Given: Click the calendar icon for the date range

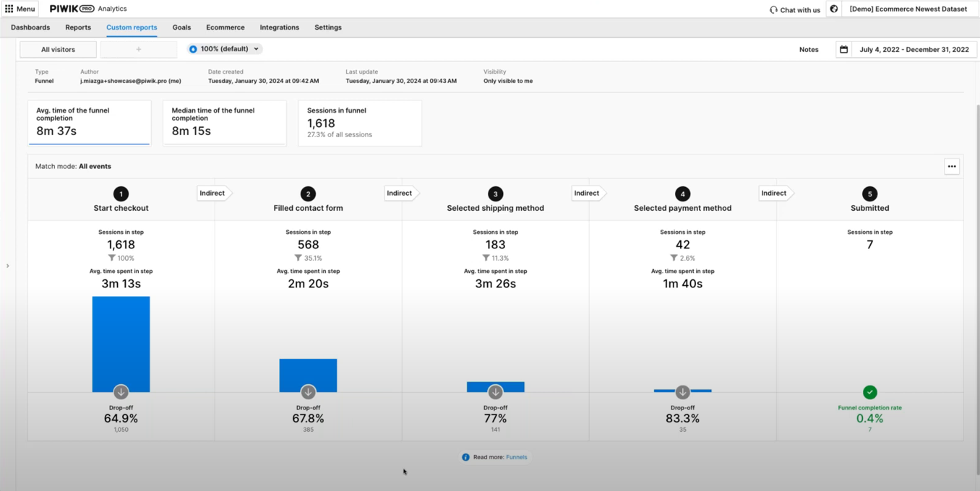Looking at the screenshot, I should (x=843, y=50).
